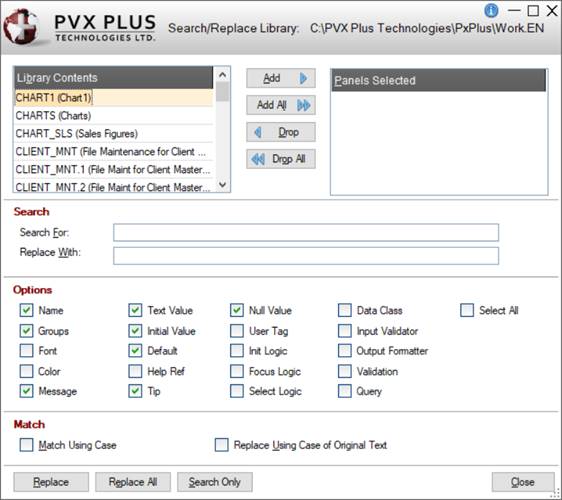The height and width of the screenshot is (500, 562).
Task: Click the library list down arrow
Action: point(223,185)
